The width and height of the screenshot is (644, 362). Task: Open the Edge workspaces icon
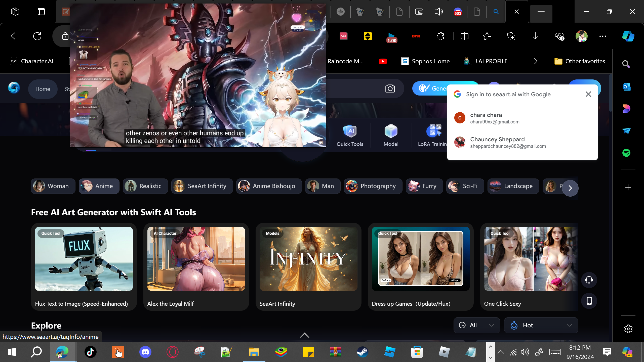tap(15, 12)
